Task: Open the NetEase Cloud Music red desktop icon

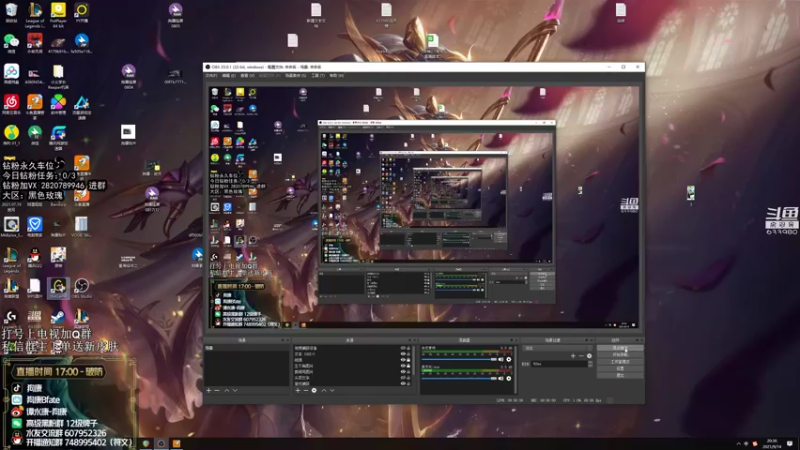Action: pyautogui.click(x=11, y=105)
